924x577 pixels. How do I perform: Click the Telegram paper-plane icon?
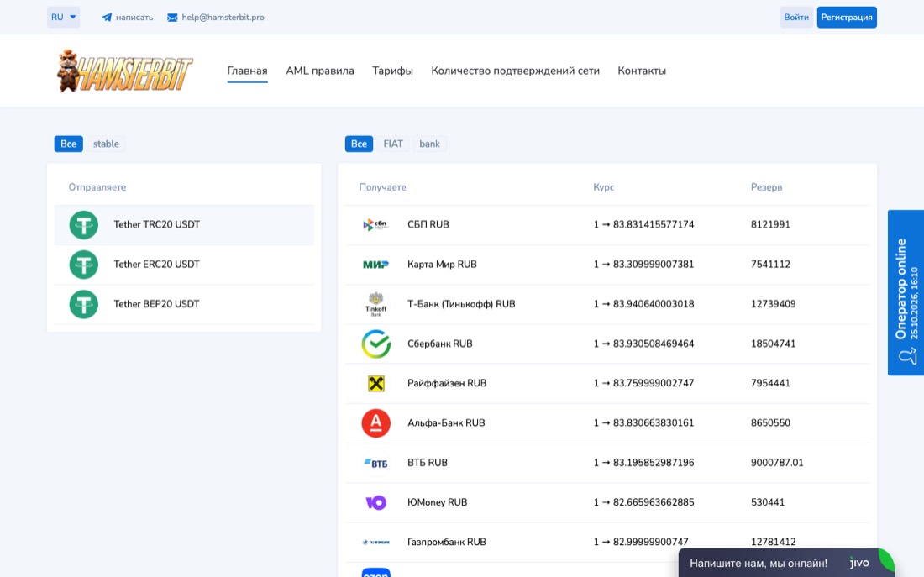click(x=107, y=18)
